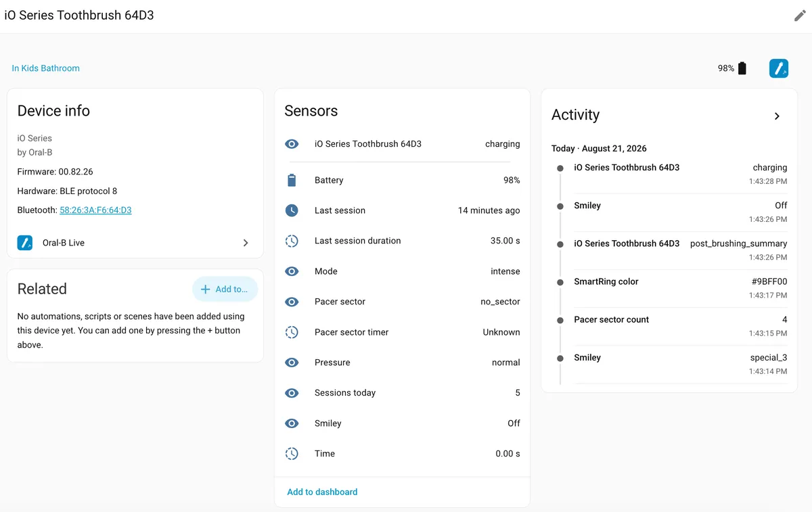Open the Oral-B integration icon in header

coord(779,68)
